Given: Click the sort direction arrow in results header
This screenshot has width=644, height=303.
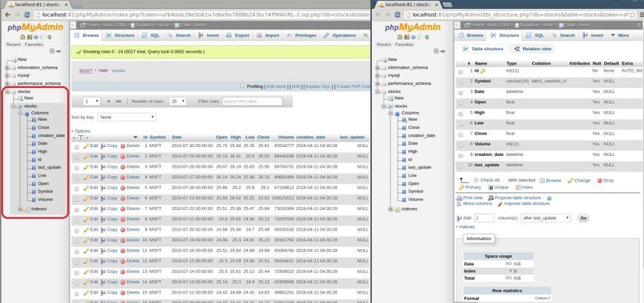Looking at the screenshot, I should 135,137.
